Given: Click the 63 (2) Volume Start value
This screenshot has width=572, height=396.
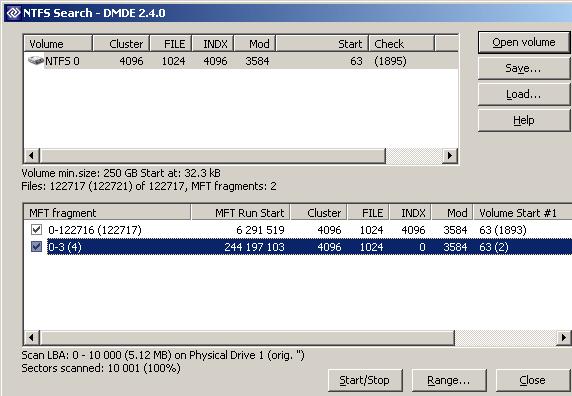Looking at the screenshot, I should point(494,247).
